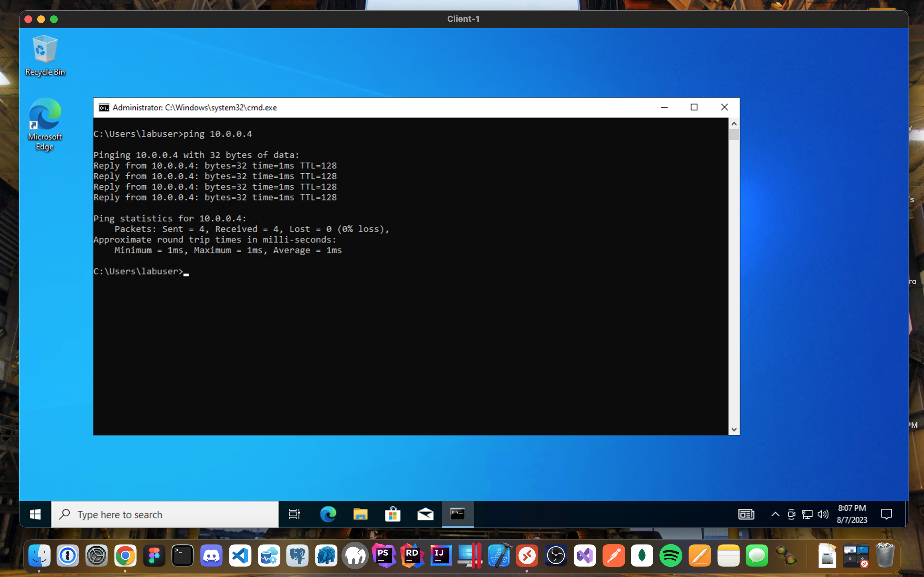Open Spotify from the macOS dock
This screenshot has width=924, height=577.
tap(671, 555)
